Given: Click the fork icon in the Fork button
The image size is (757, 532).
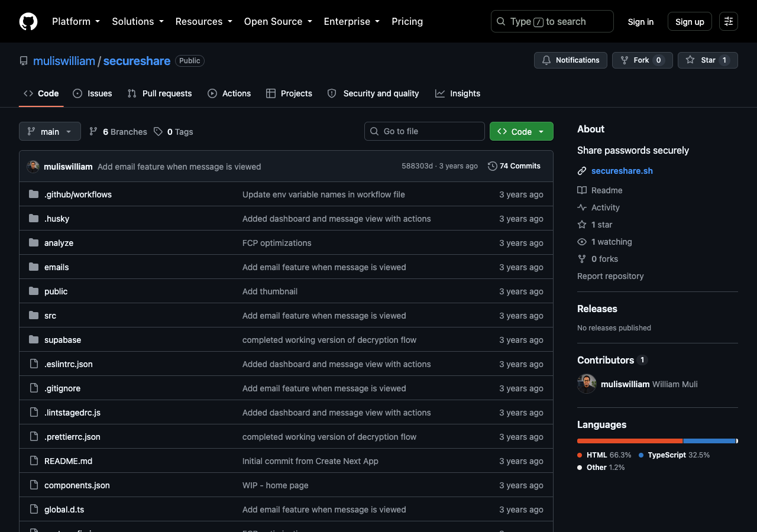Looking at the screenshot, I should click(625, 60).
